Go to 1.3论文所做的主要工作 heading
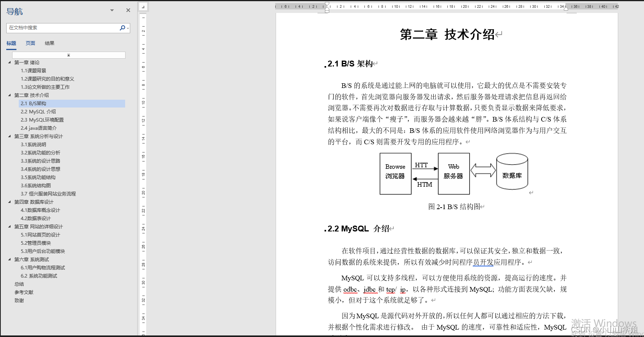 tap(45, 87)
